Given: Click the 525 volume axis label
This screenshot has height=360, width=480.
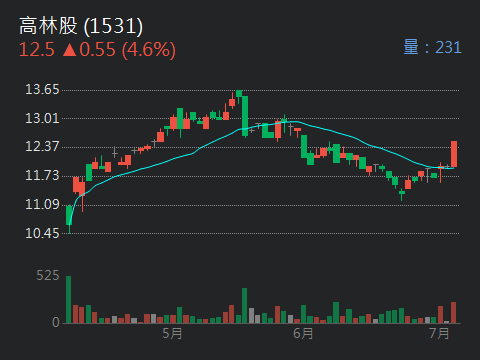Looking at the screenshot, I should coord(48,276).
